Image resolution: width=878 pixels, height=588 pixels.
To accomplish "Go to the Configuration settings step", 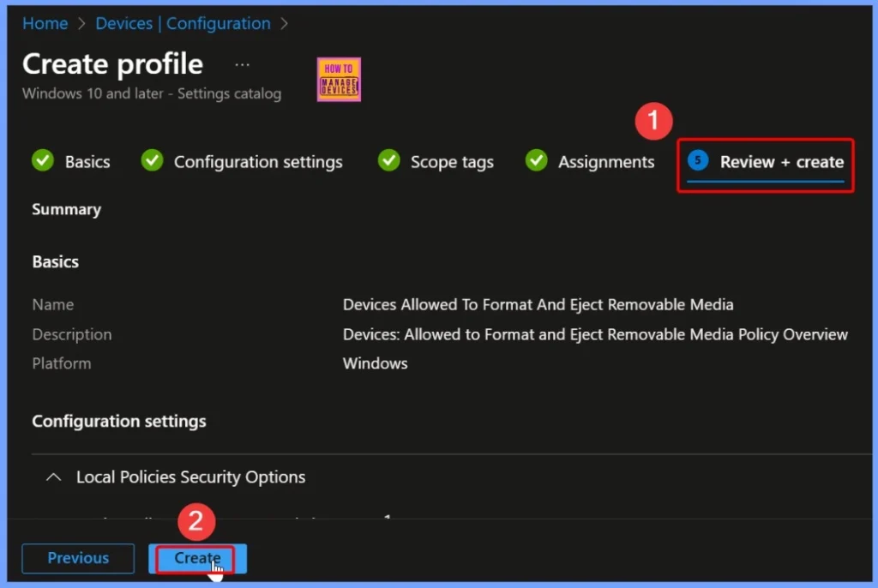I will [258, 162].
